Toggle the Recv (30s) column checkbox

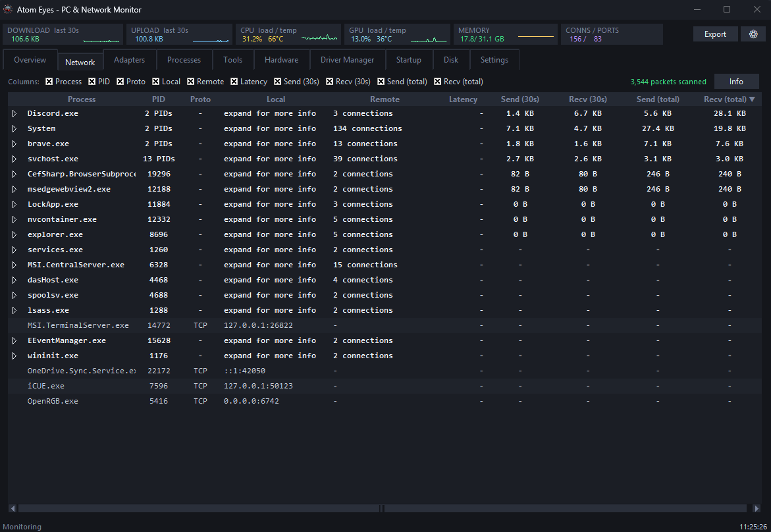pos(330,82)
